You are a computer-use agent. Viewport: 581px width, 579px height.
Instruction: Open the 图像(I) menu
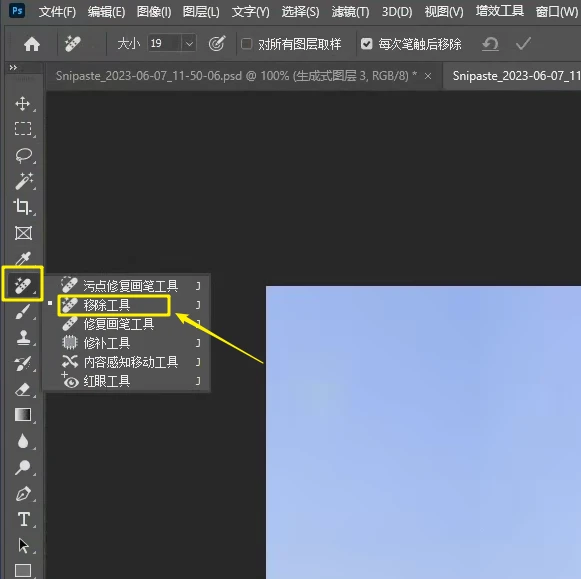(154, 12)
